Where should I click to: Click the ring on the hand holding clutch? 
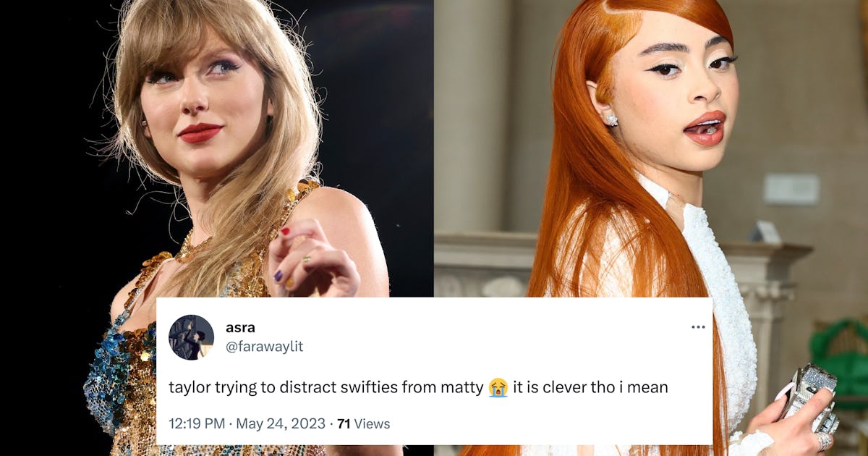(825, 441)
